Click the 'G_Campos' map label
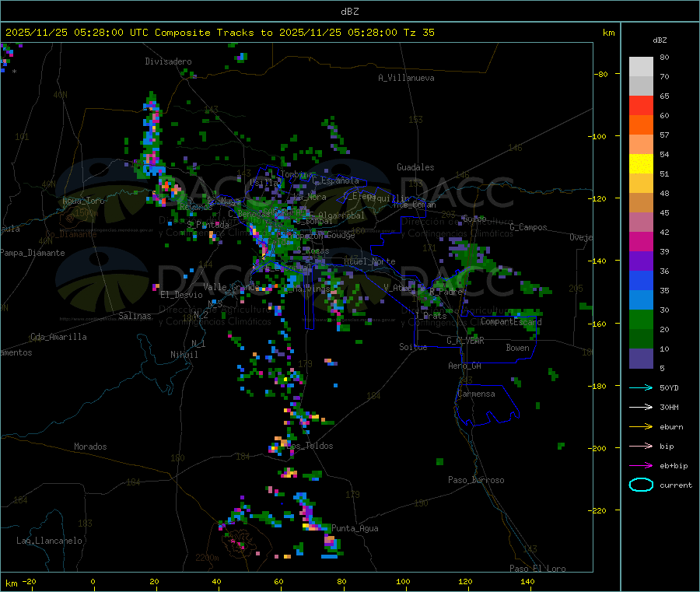The image size is (700, 592). coord(528,227)
